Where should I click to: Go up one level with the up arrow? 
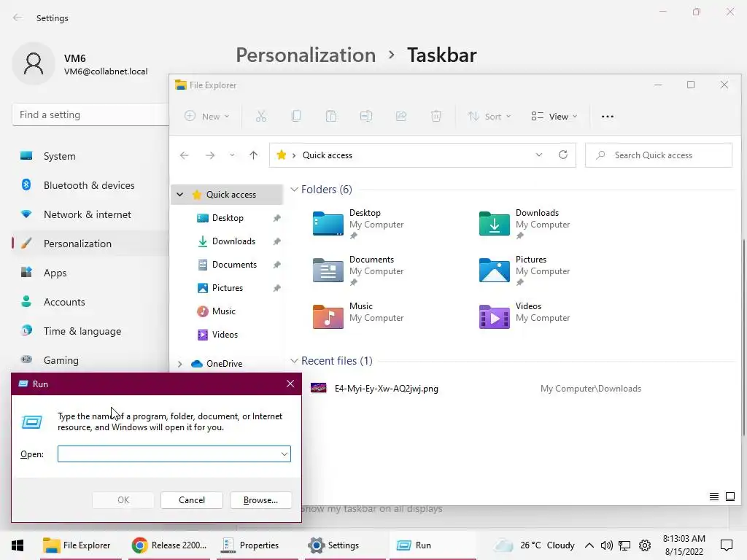tap(253, 155)
